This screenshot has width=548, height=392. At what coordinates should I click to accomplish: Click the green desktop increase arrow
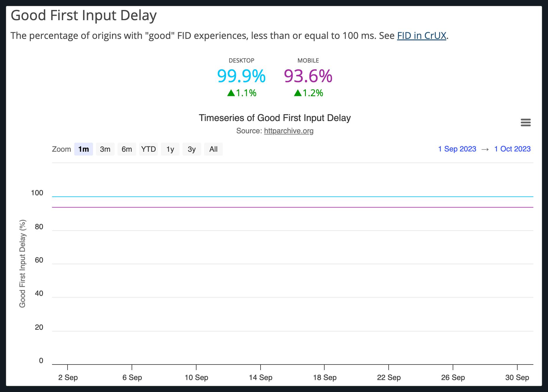pyautogui.click(x=231, y=93)
